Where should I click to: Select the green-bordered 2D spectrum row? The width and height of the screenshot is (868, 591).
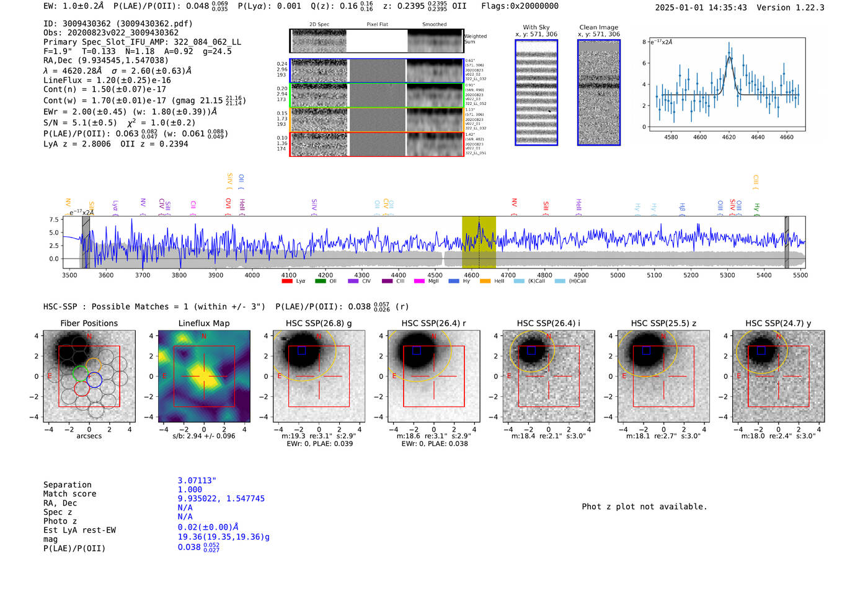click(377, 95)
